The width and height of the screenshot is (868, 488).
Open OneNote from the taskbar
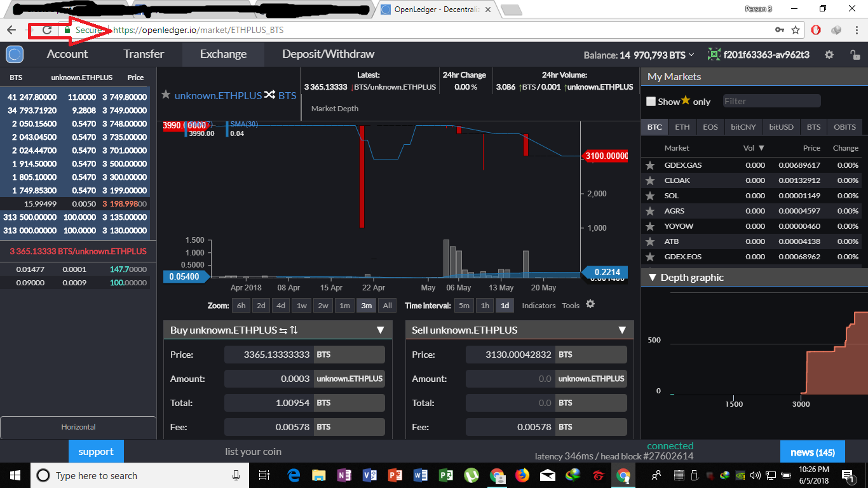(344, 475)
